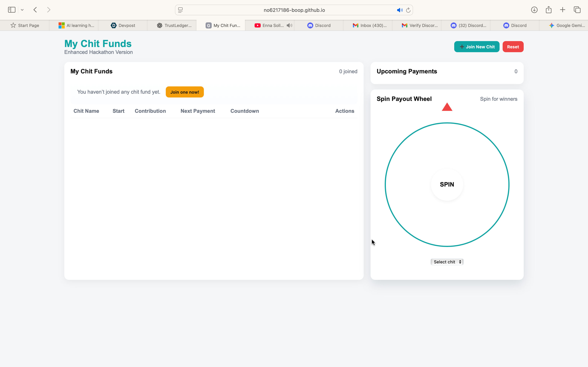Viewport: 588px width, 367px height.
Task: Click the Join New Chit button
Action: pyautogui.click(x=476, y=47)
